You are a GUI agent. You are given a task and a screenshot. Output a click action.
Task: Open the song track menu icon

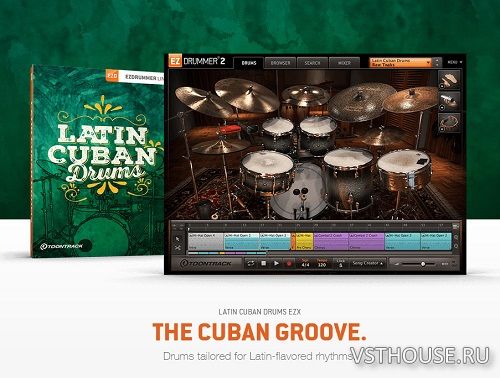click(456, 226)
